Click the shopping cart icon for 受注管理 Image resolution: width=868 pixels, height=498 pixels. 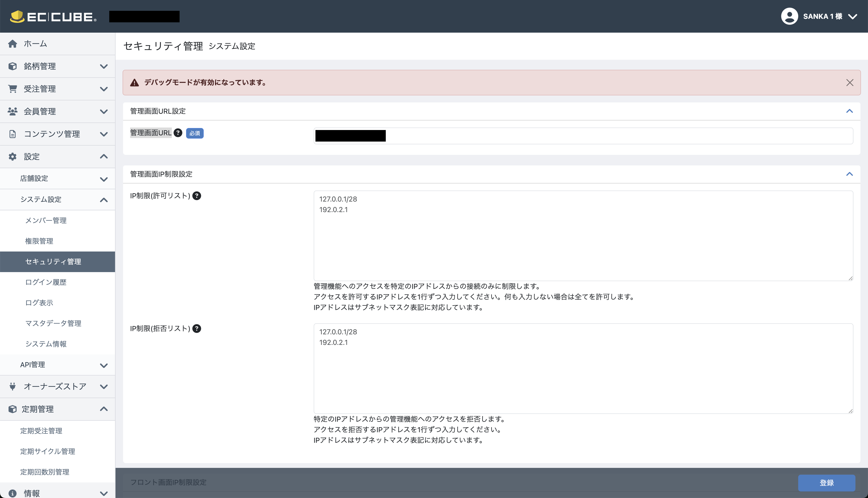click(x=13, y=89)
